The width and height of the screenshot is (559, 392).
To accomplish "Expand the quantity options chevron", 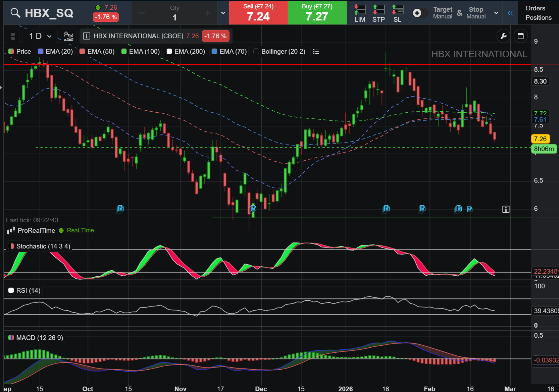I will click(x=223, y=13).
